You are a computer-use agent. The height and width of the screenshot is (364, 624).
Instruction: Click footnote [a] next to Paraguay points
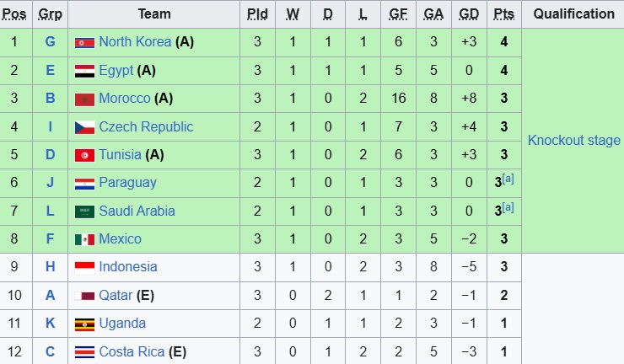point(508,179)
